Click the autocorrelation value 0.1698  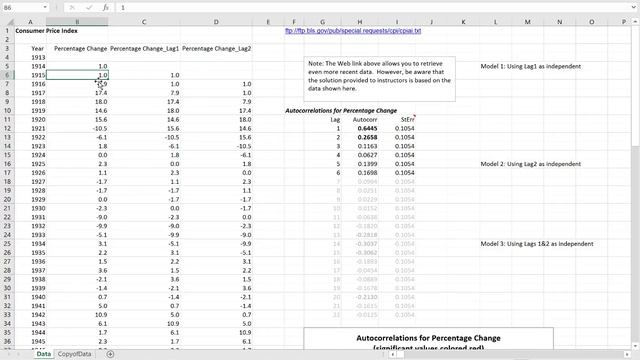click(367, 173)
